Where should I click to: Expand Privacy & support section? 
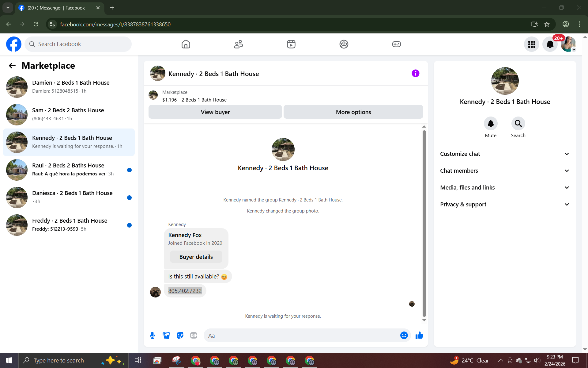pyautogui.click(x=505, y=205)
